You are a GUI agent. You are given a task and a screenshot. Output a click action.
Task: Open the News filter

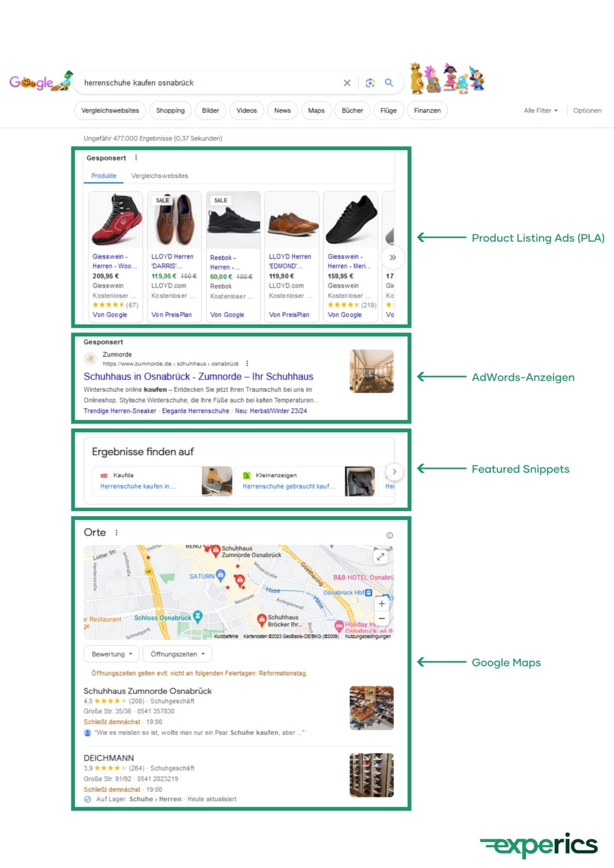[282, 110]
